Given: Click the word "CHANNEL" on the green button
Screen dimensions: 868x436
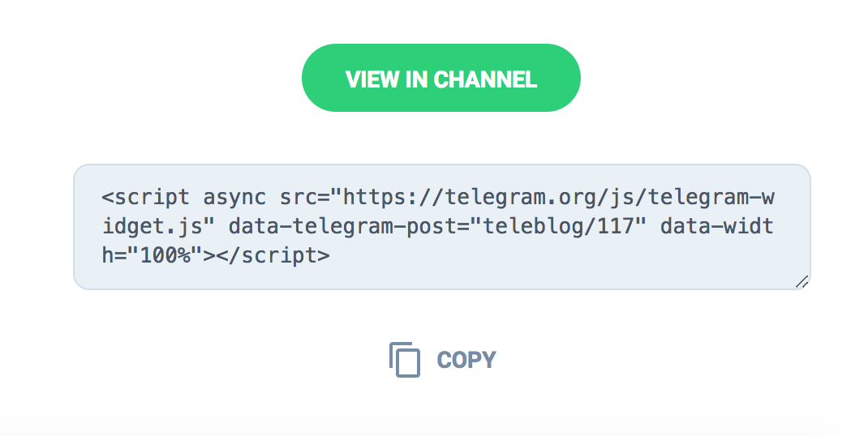Looking at the screenshot, I should coord(485,79).
